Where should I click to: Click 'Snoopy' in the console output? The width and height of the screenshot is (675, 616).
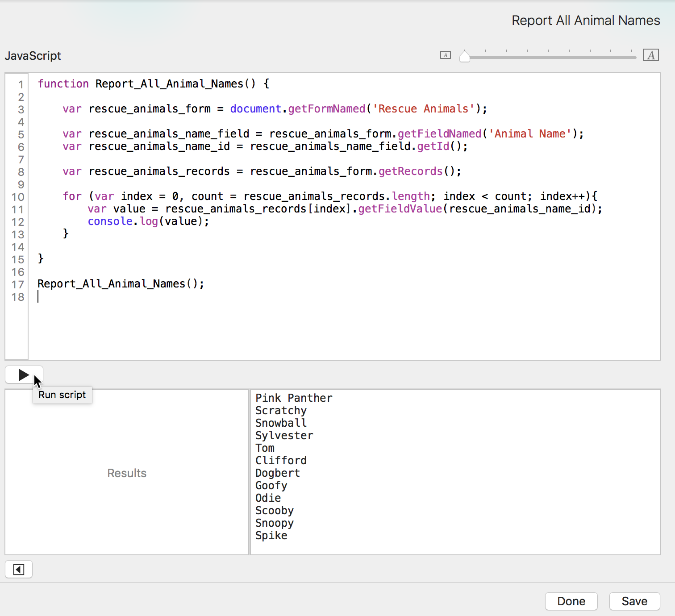coord(274,523)
